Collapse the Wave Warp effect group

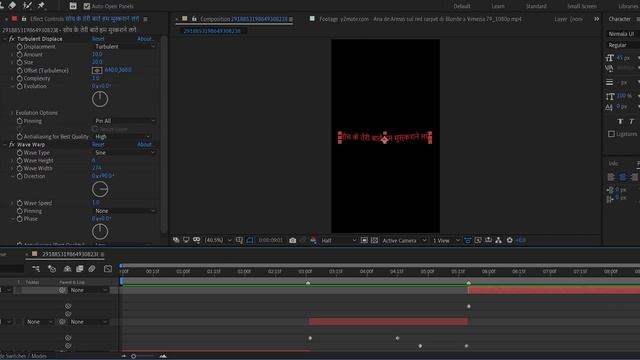tap(5, 144)
